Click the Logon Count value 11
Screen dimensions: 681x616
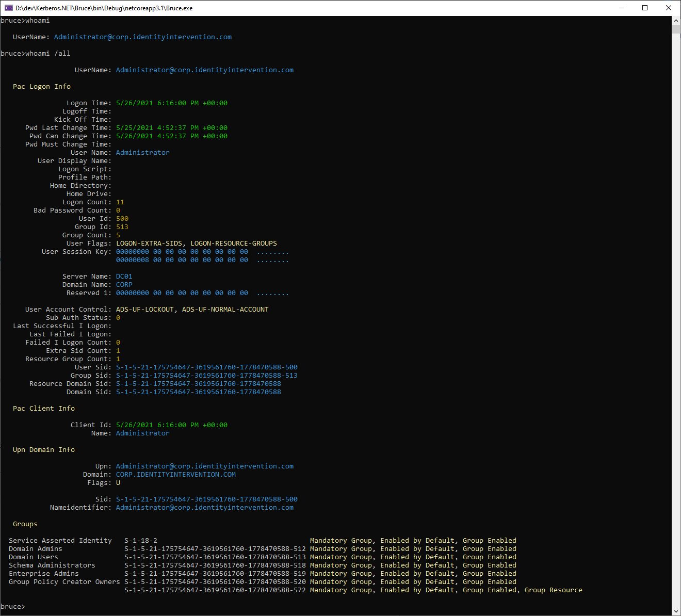[120, 202]
